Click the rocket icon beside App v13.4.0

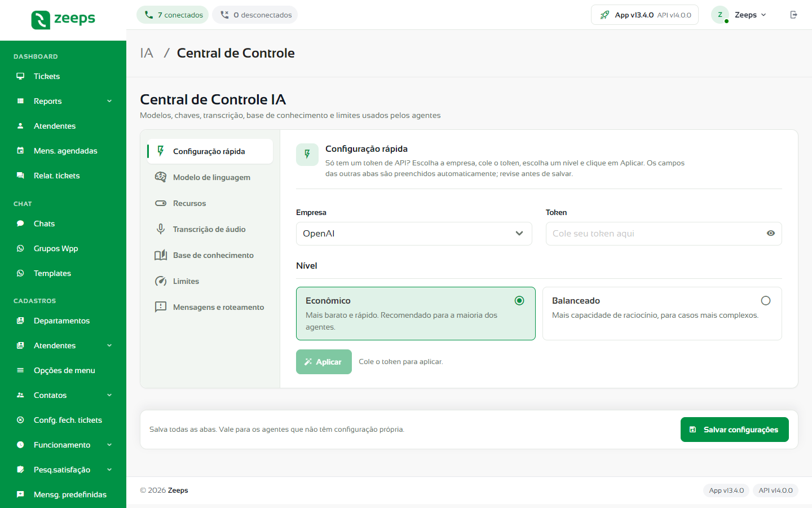tap(604, 15)
